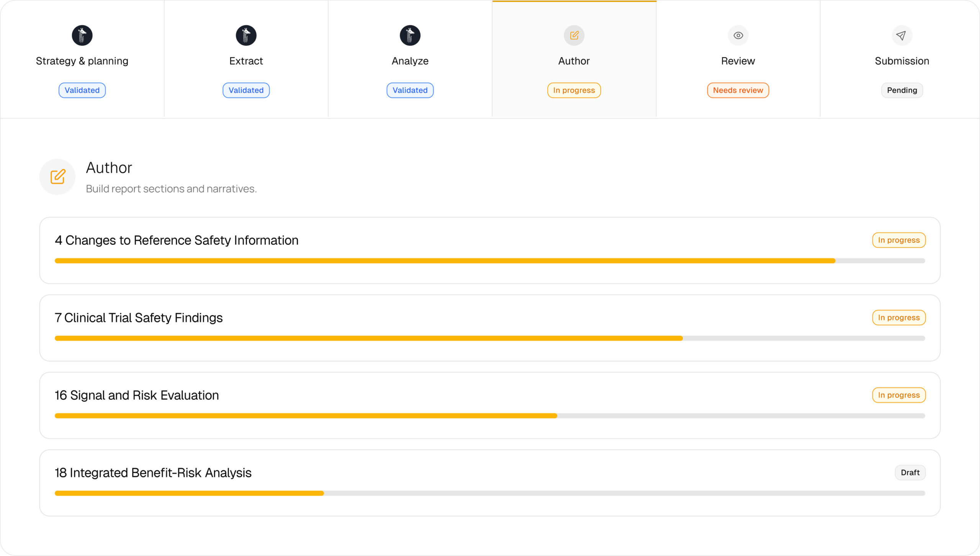Viewport: 980px width, 556px height.
Task: Click the Extract step giraffe icon
Action: 246,36
